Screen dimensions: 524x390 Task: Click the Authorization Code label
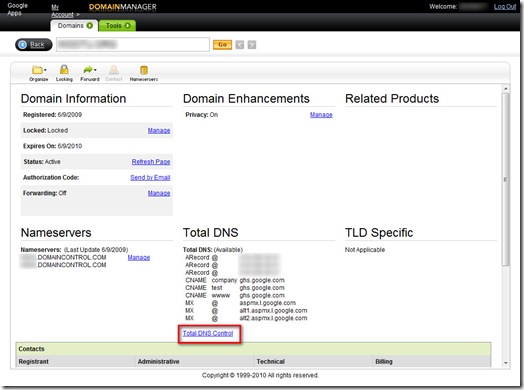[51, 177]
